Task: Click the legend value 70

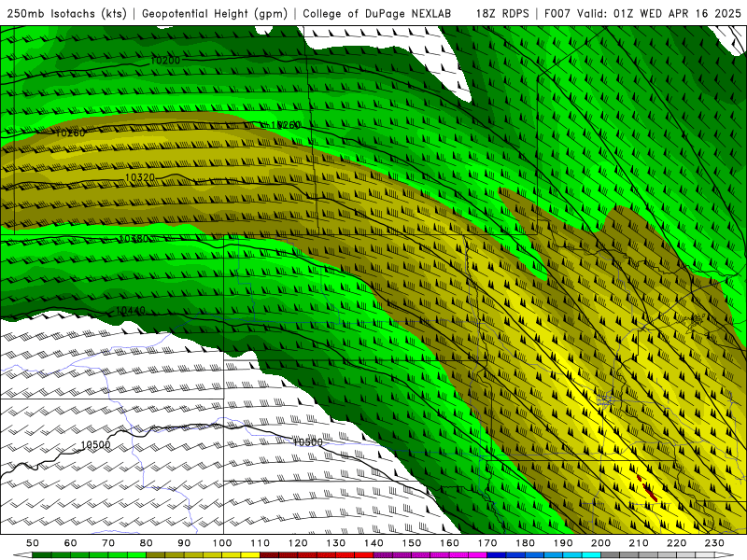Action: tap(108, 543)
